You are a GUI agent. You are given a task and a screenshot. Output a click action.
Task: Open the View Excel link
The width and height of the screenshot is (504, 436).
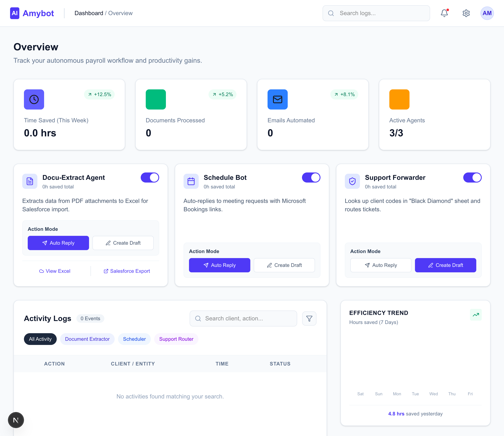55,271
